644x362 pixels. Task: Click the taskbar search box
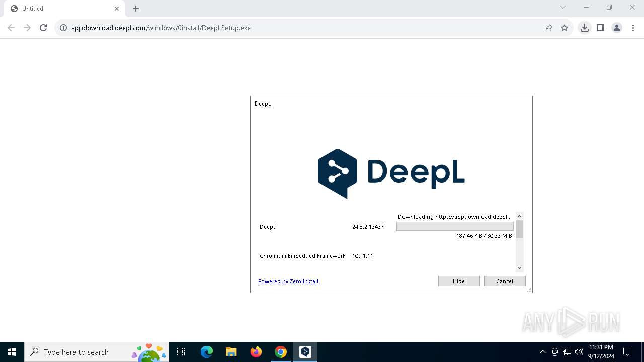tap(97, 352)
